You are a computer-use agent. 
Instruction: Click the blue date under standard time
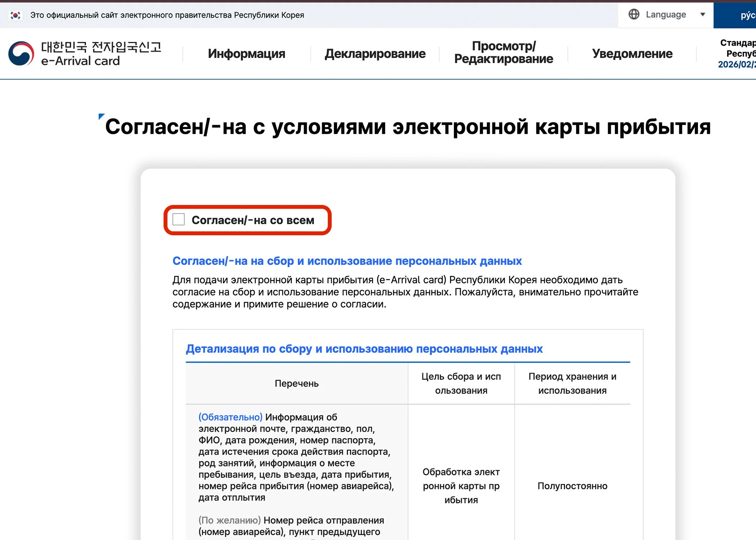click(x=736, y=64)
